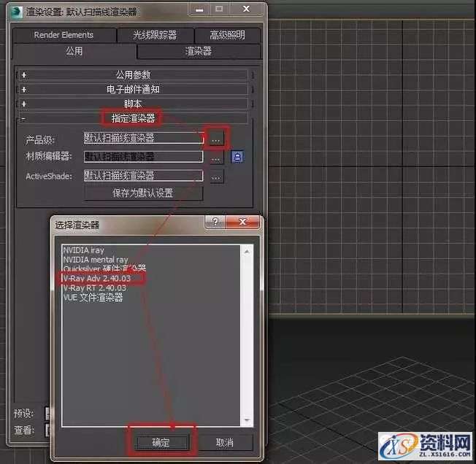Screen dimensions: 476x464
Task: Click the 产品级 renderer name field
Action: pos(143,139)
